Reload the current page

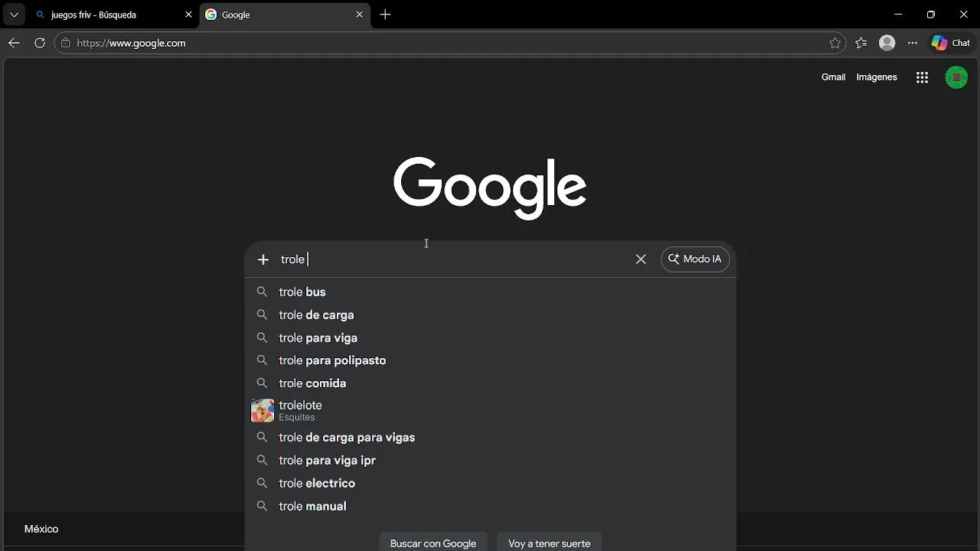(x=40, y=43)
